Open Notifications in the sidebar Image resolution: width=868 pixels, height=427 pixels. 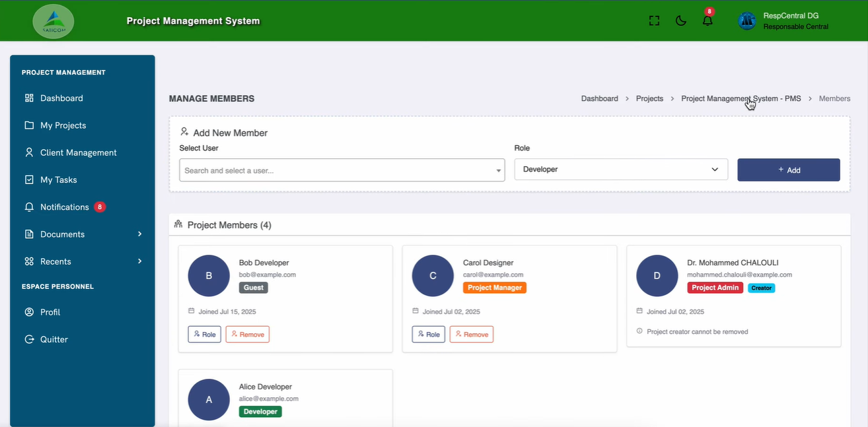[x=64, y=207]
